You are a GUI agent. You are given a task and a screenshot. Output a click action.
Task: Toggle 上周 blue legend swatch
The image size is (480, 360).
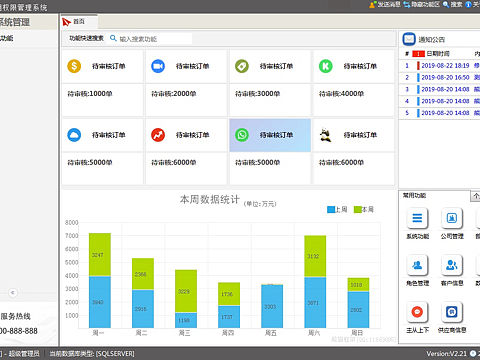331,209
